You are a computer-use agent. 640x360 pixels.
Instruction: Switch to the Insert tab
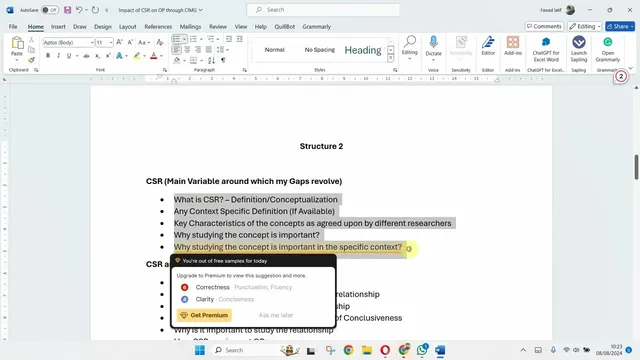point(58,27)
